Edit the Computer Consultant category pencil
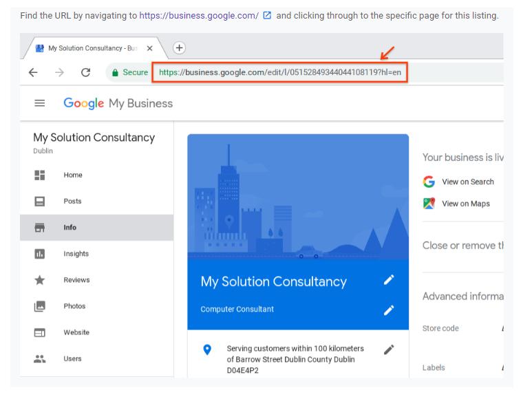Image resolution: width=532 pixels, height=399 pixels. [389, 310]
